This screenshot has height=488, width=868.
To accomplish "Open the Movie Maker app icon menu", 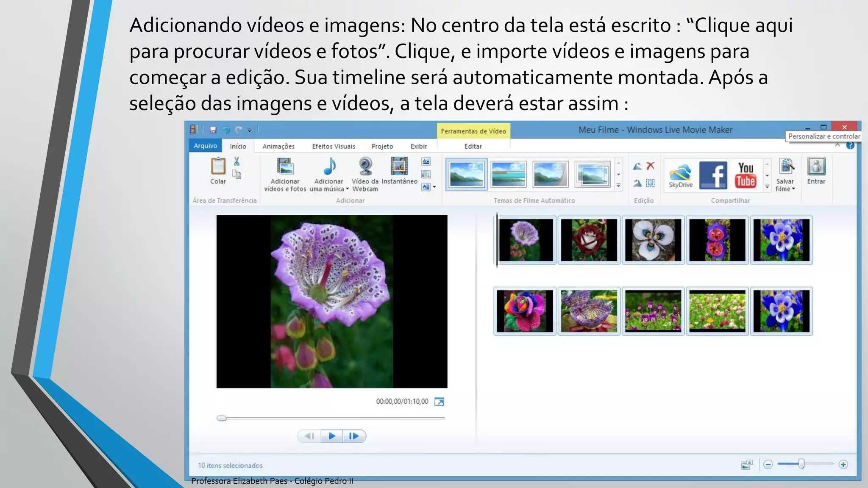I will click(194, 129).
